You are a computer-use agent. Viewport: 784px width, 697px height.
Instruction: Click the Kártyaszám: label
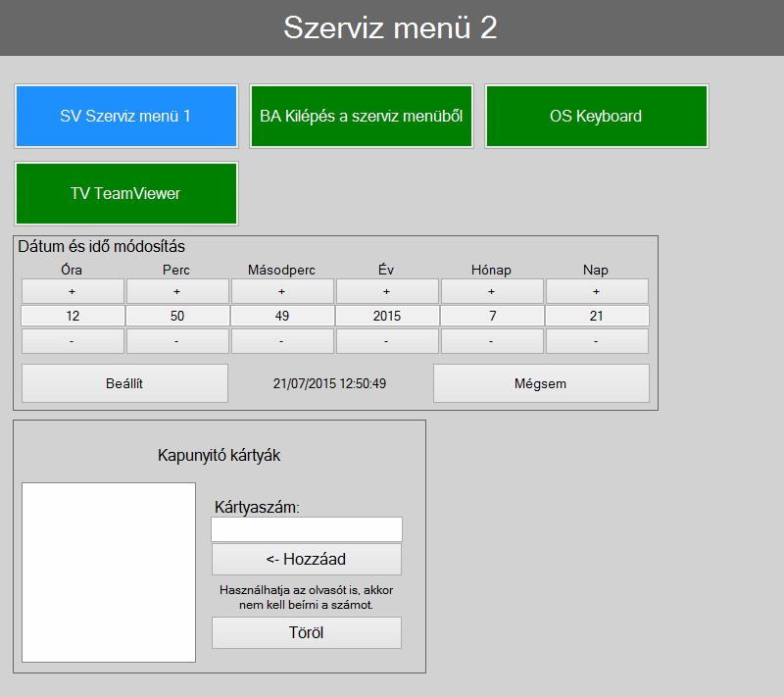coord(257,507)
